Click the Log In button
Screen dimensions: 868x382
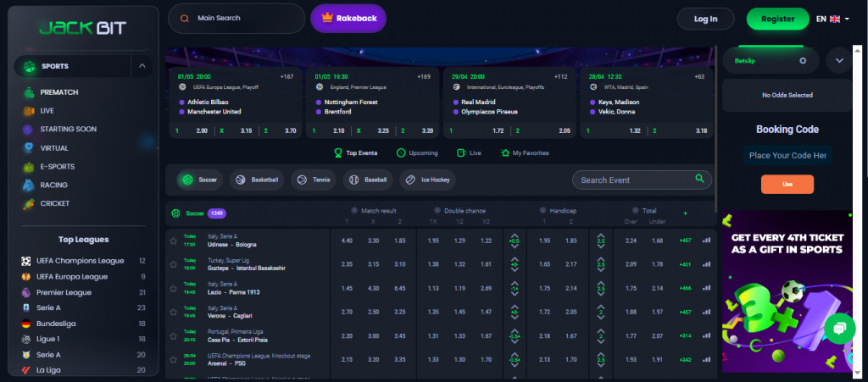pyautogui.click(x=706, y=19)
